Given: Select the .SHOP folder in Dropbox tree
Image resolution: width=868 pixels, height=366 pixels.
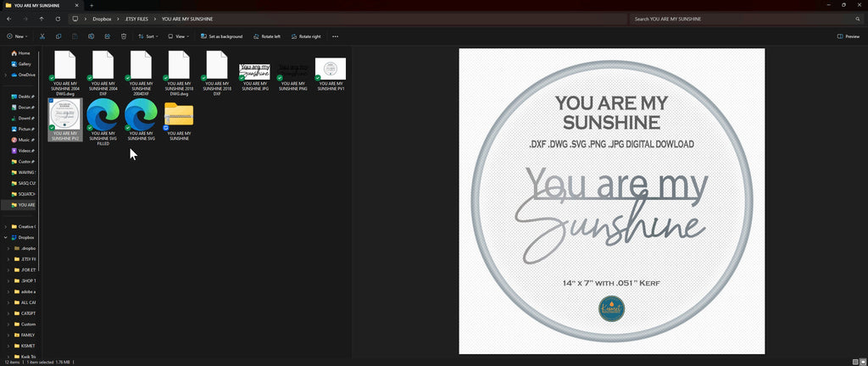Looking at the screenshot, I should pyautogui.click(x=25, y=280).
